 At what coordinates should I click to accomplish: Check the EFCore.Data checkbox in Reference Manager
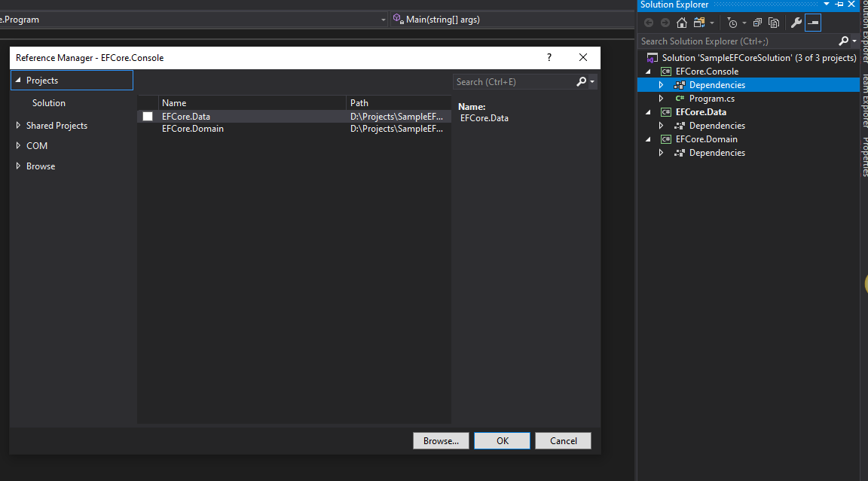coord(147,116)
